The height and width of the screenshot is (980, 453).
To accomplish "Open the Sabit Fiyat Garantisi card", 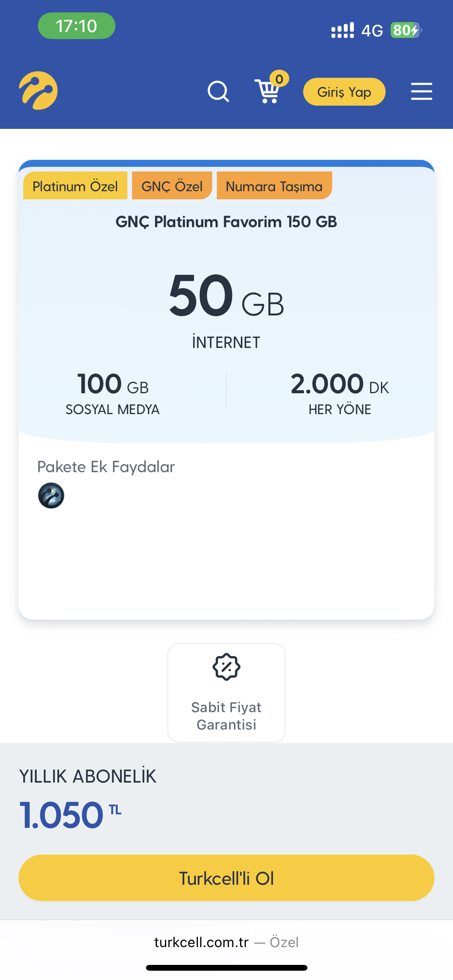I will tap(226, 693).
